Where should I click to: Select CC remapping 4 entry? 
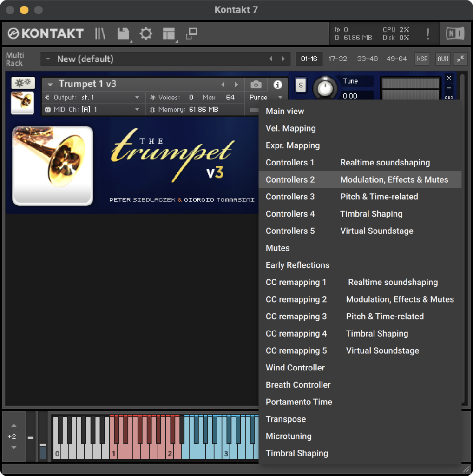tap(360, 334)
